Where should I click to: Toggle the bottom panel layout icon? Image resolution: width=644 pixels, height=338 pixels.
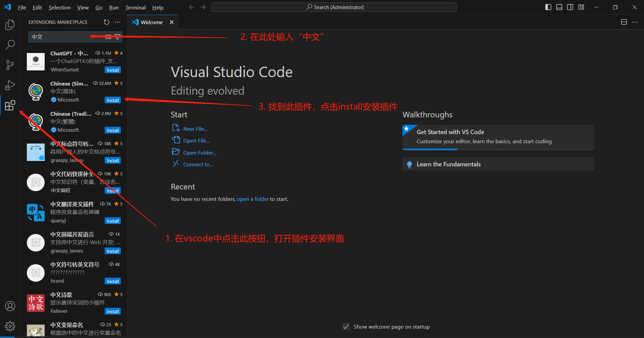click(x=559, y=7)
